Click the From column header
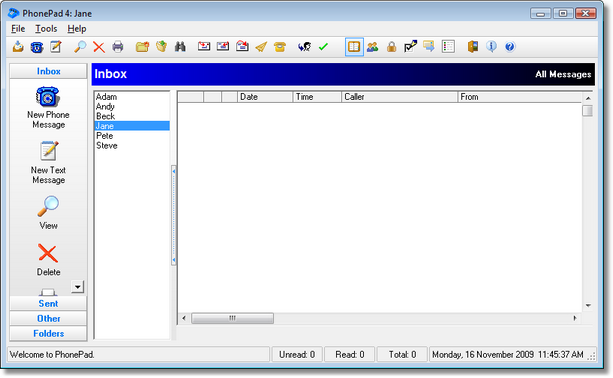Image resolution: width=613 pixels, height=378 pixels. click(520, 97)
